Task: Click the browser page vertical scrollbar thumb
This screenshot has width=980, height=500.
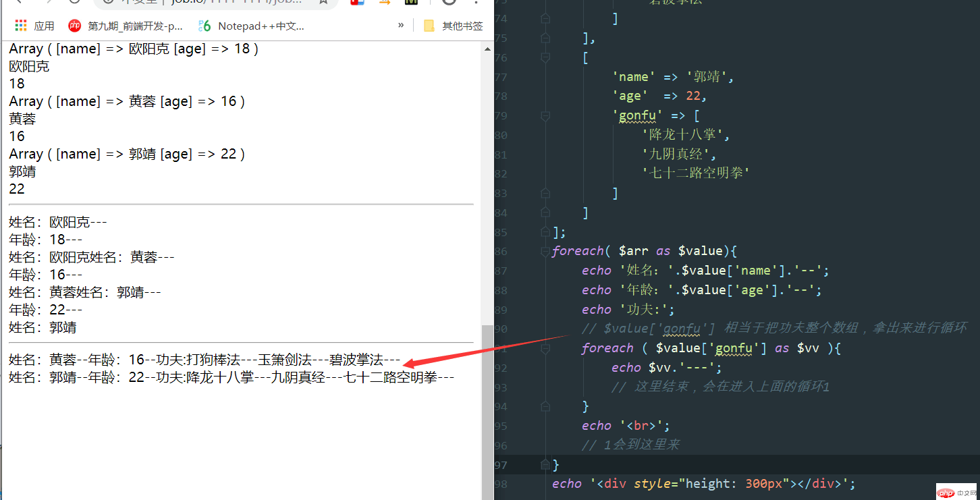Action: [487, 412]
